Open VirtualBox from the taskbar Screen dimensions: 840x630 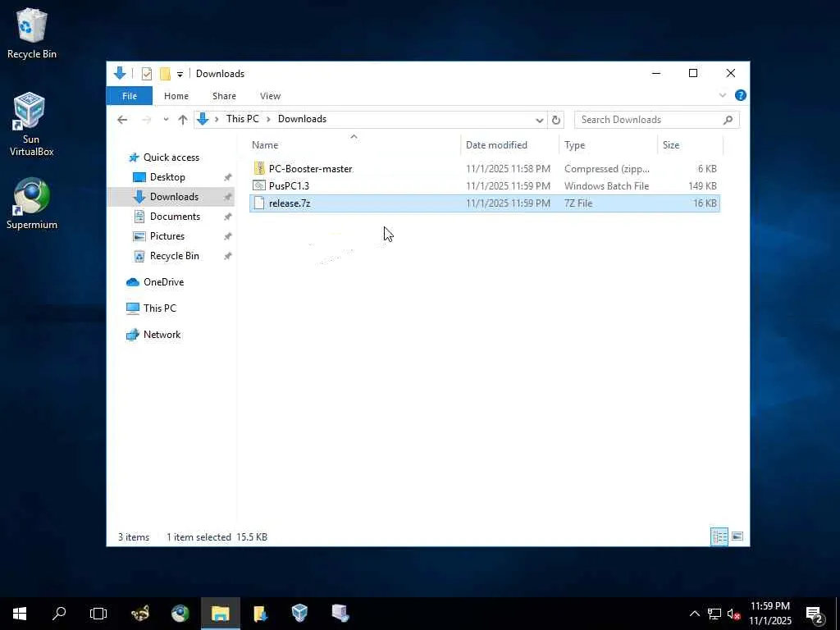300,614
